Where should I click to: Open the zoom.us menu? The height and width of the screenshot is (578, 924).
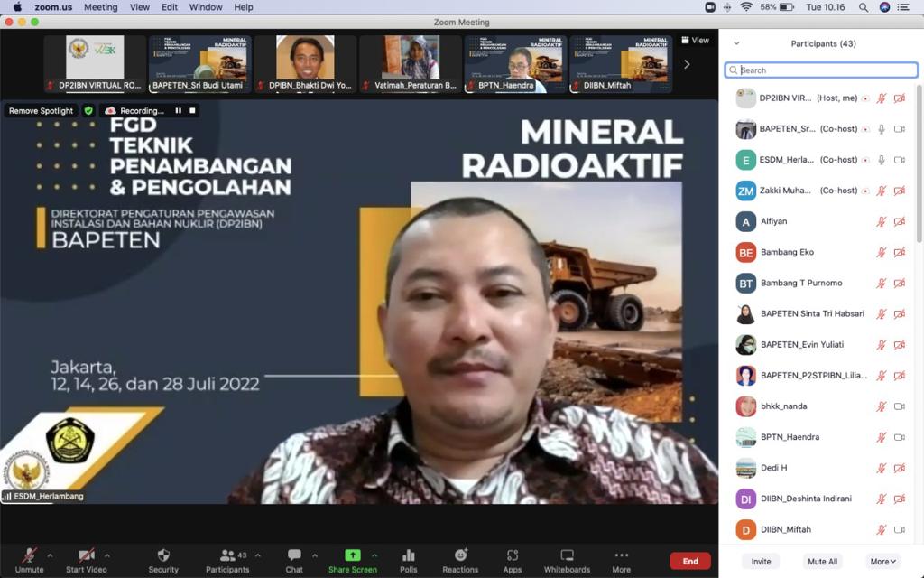pyautogui.click(x=53, y=7)
